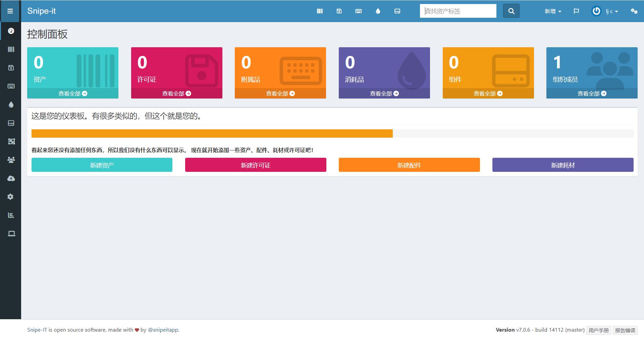Expand the Settings sidebar gear menu
This screenshot has height=341, width=644.
pyautogui.click(x=11, y=197)
